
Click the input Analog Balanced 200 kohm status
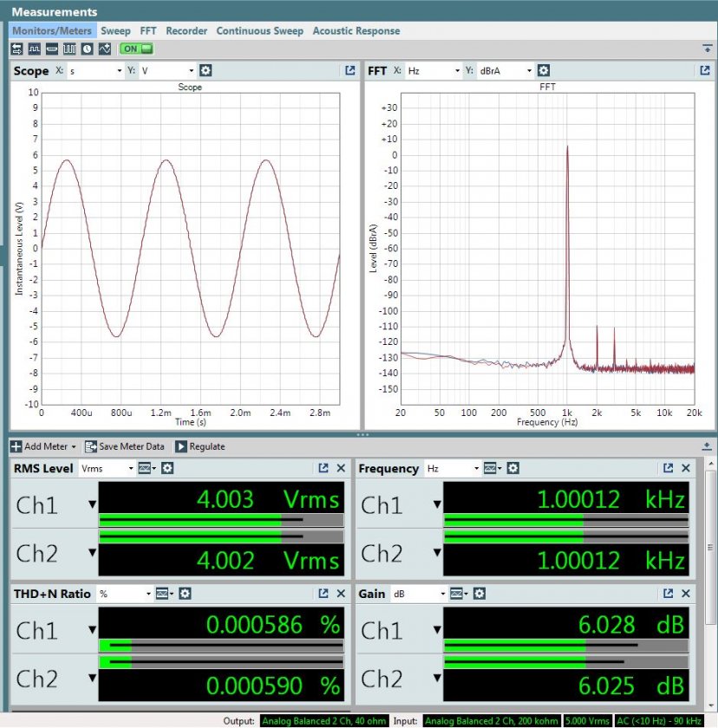[x=492, y=721]
